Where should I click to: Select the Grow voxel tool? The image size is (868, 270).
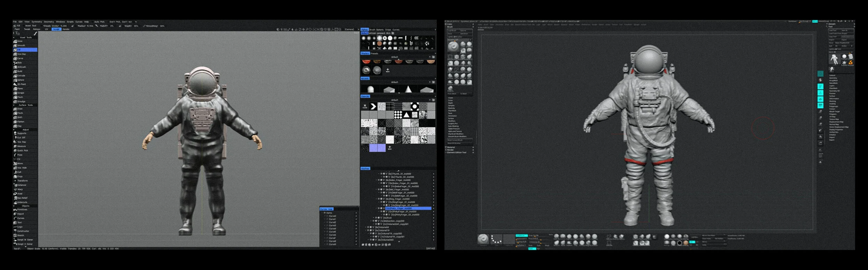(25, 41)
